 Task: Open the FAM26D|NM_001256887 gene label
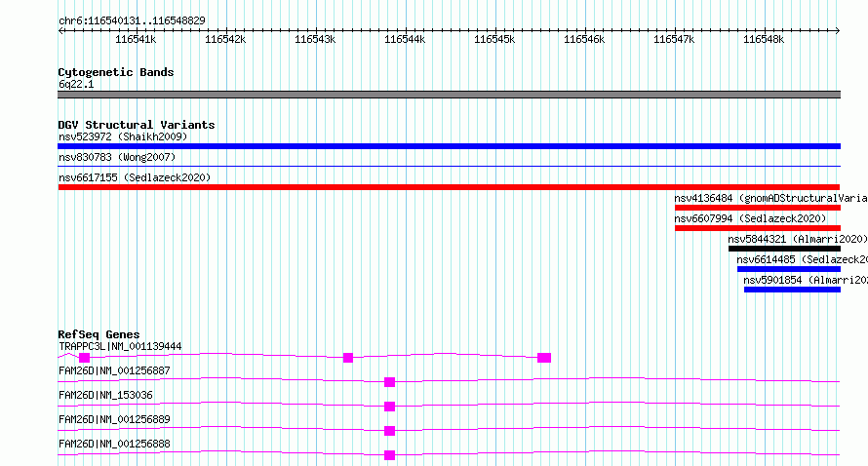tap(114, 370)
